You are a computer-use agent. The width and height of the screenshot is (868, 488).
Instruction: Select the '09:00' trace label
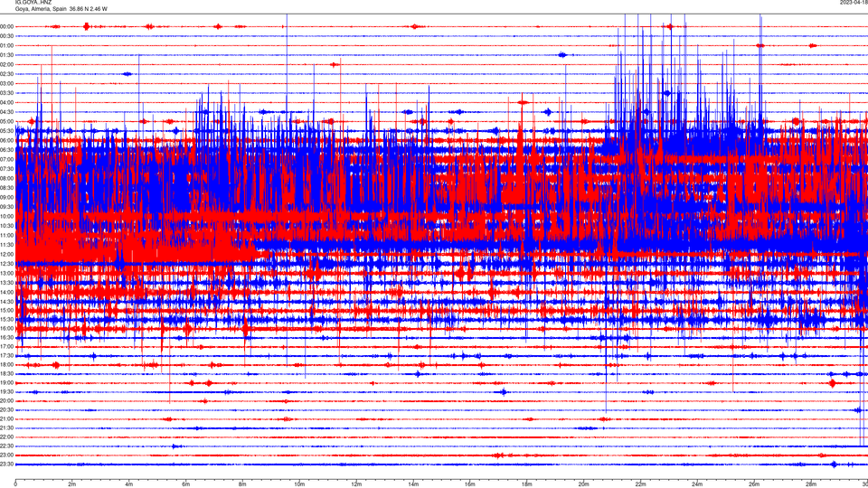tap(6, 198)
